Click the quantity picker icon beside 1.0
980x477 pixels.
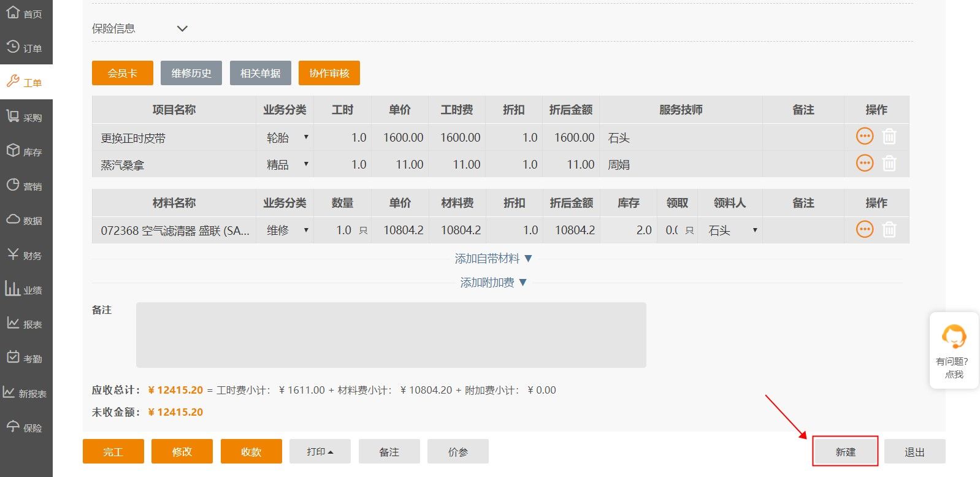(363, 231)
